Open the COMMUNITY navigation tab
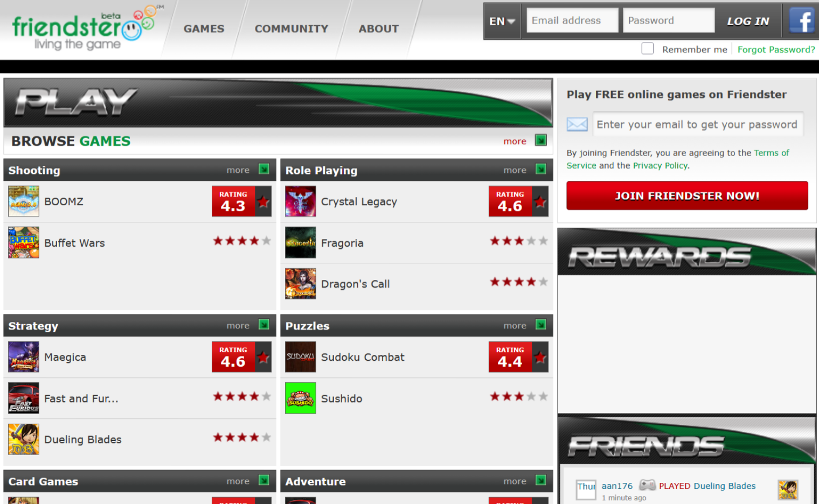 tap(291, 29)
